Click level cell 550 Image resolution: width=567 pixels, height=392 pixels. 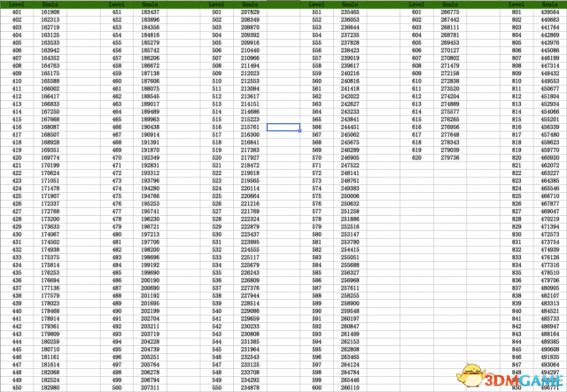tap(216, 388)
